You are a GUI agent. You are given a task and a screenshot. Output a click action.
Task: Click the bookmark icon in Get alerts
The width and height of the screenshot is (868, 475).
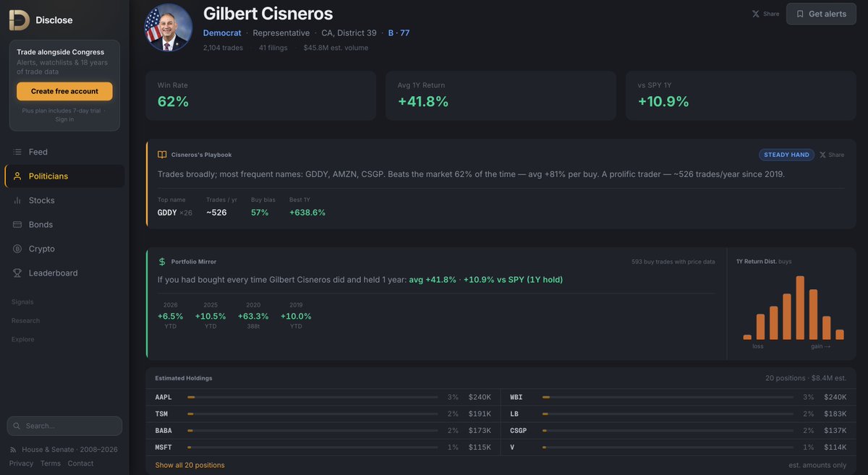pyautogui.click(x=800, y=14)
